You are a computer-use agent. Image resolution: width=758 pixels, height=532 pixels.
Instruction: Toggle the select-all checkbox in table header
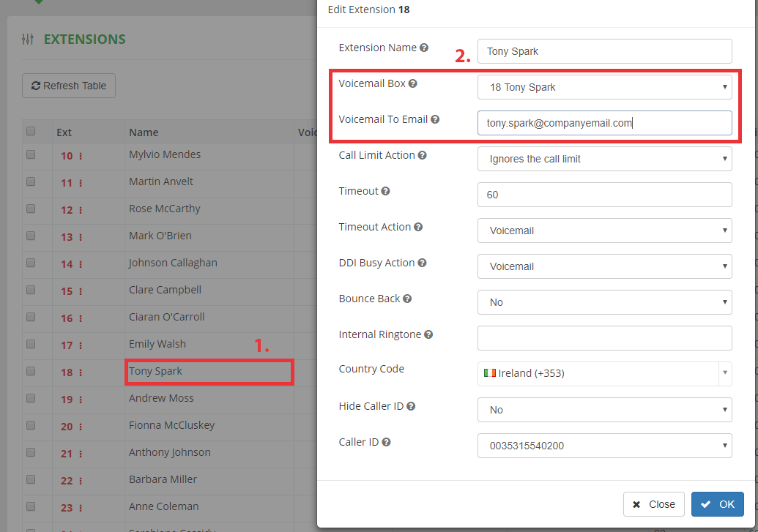point(31,131)
